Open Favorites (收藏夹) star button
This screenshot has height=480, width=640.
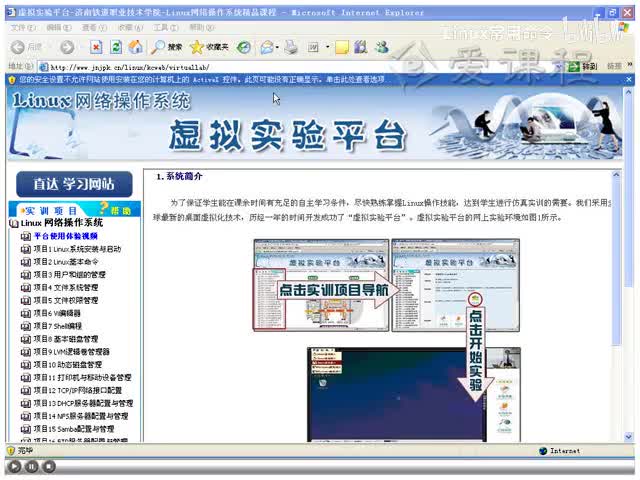point(209,47)
